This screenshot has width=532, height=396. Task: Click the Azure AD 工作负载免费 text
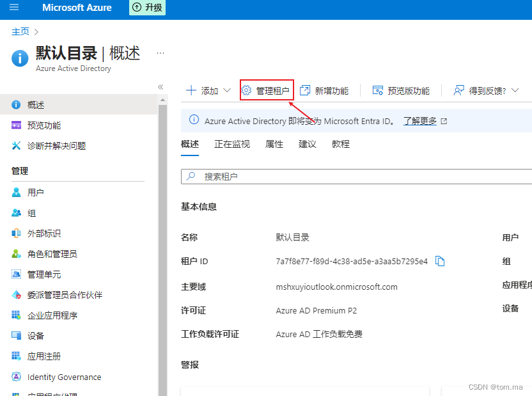[319, 334]
